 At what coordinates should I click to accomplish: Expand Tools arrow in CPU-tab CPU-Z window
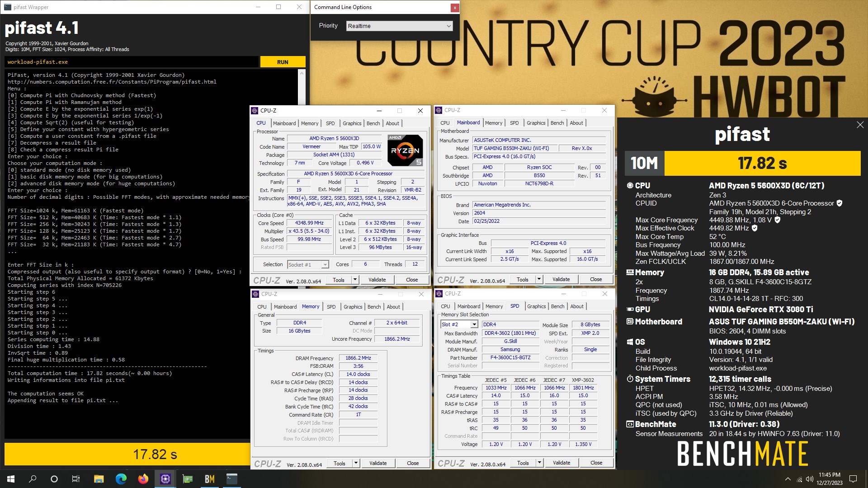355,280
